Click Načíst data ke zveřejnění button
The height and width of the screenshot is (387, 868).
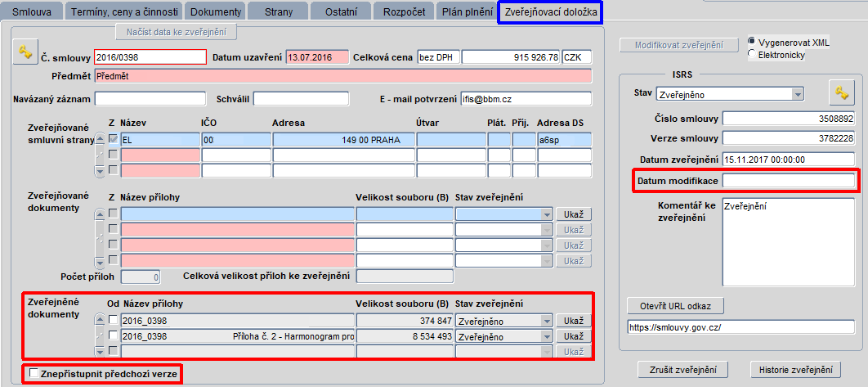point(176,32)
